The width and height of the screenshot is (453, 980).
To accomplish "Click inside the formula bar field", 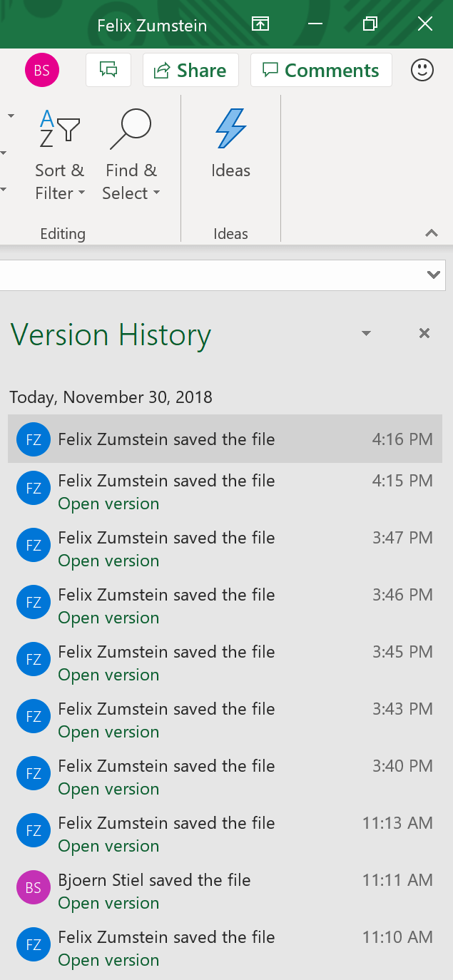I will pyautogui.click(x=207, y=275).
